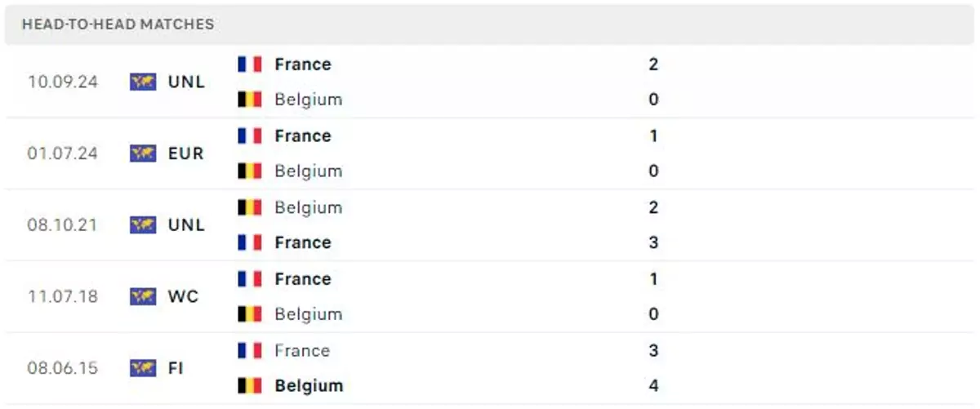Open France score 3 in 08.10.21 match
Screen dimensions: 980x409
pyautogui.click(x=653, y=242)
